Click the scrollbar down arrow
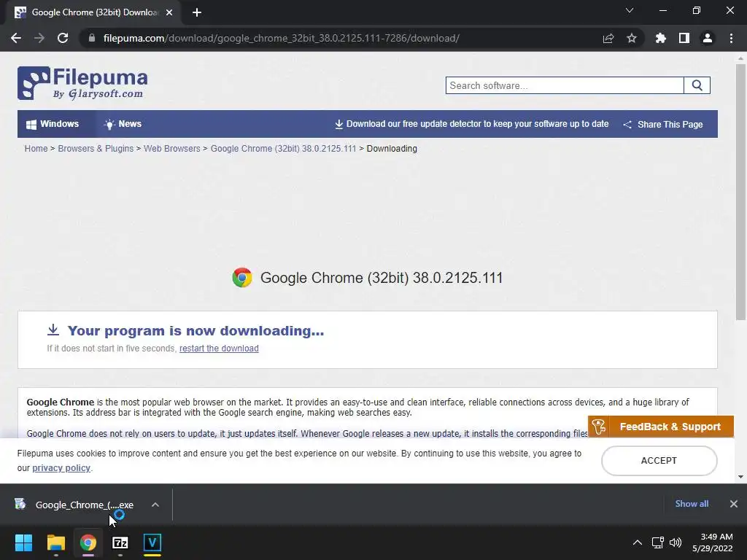The image size is (747, 560). [x=740, y=476]
